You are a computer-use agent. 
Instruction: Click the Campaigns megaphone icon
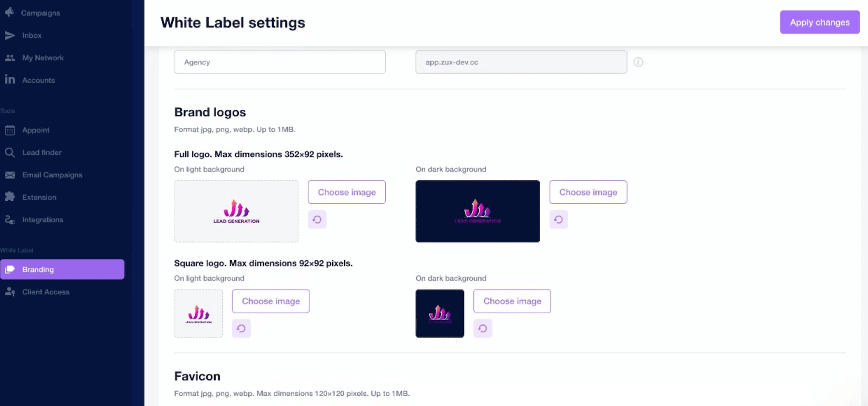tap(9, 13)
